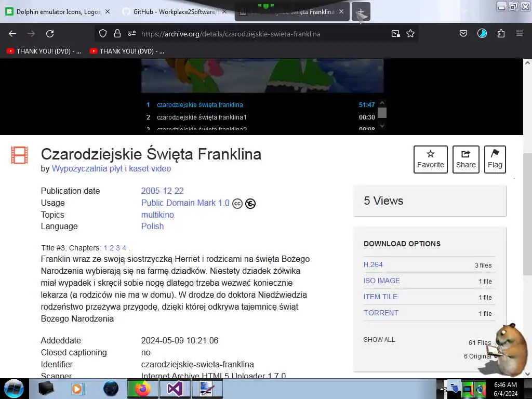Bookmark this page with the star icon
Viewport: 532px width, 399px height.
(x=410, y=34)
